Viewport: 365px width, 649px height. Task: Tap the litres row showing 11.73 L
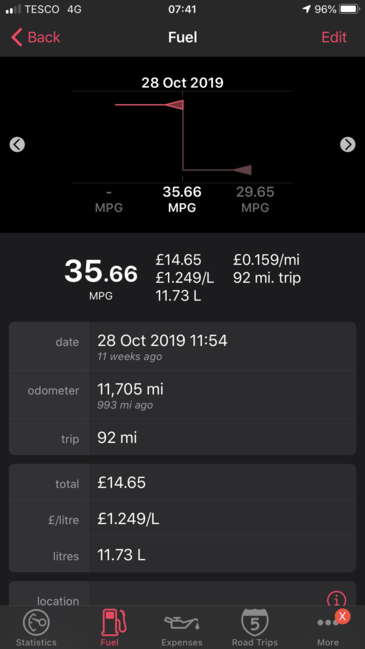pos(182,555)
